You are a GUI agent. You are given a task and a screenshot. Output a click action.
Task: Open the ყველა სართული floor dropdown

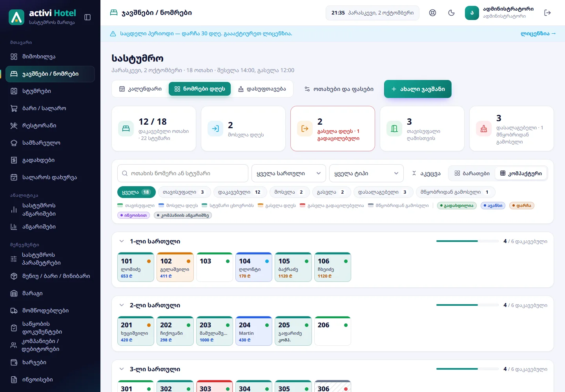coord(289,173)
